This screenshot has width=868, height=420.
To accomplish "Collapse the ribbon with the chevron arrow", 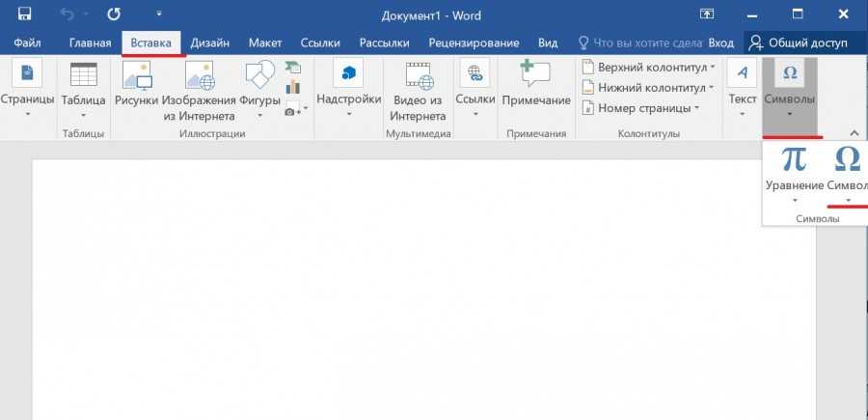I will coord(853,133).
